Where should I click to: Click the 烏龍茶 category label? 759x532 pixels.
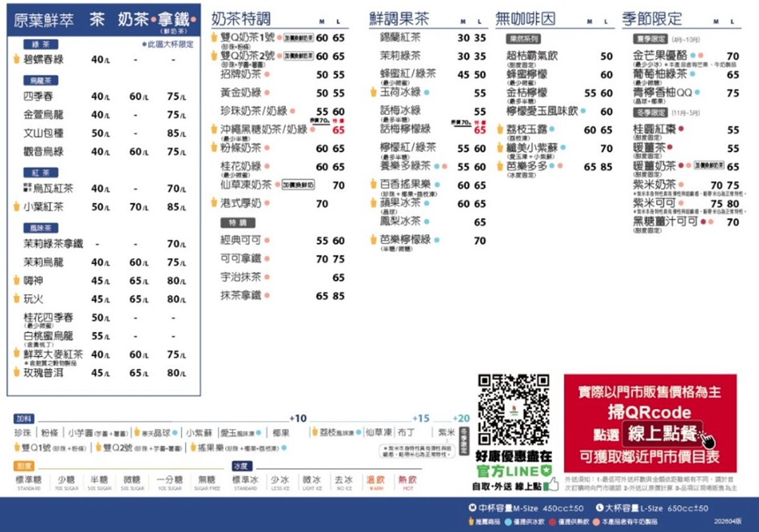click(x=40, y=81)
